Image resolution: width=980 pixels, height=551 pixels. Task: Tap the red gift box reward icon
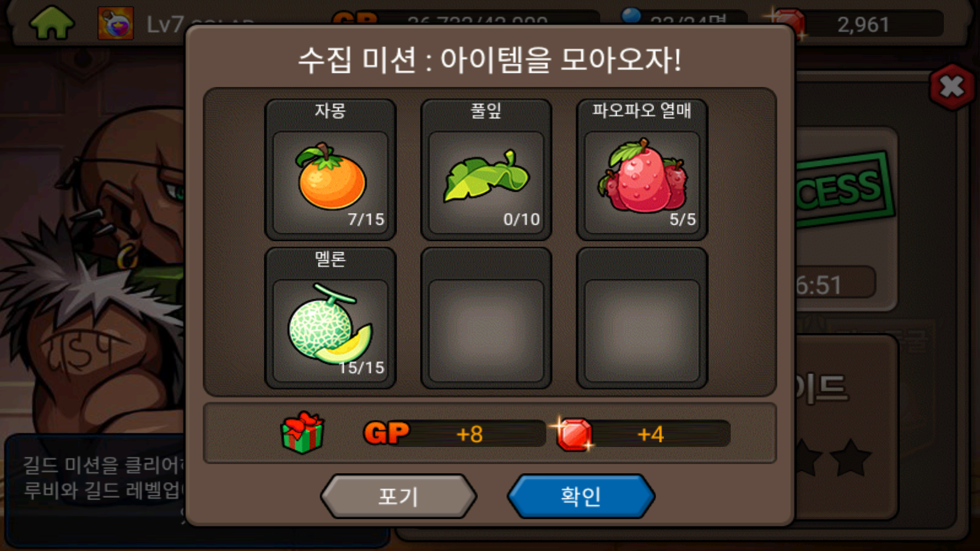(x=302, y=433)
